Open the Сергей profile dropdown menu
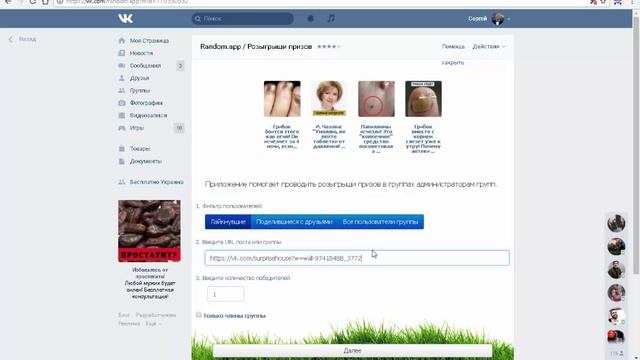 489,19
